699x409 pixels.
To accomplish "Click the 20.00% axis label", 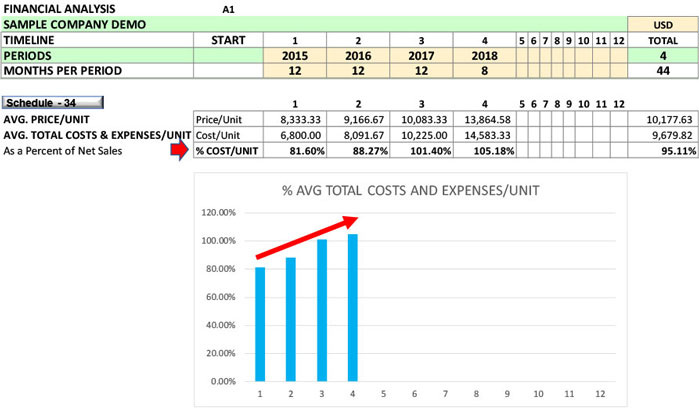I will pos(220,353).
